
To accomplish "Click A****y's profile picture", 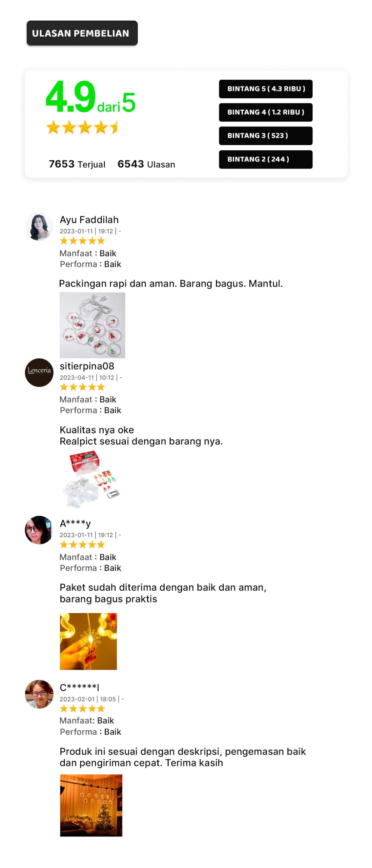I will coord(39,530).
